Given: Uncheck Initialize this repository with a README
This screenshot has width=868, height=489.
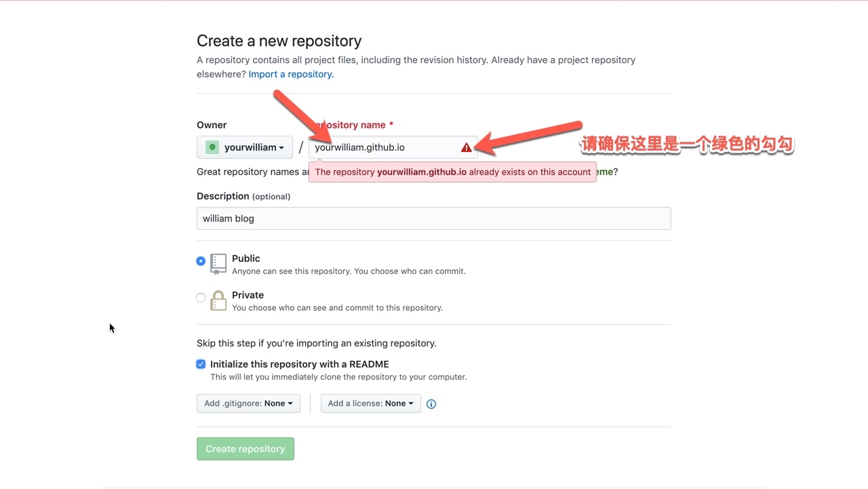Looking at the screenshot, I should point(201,364).
